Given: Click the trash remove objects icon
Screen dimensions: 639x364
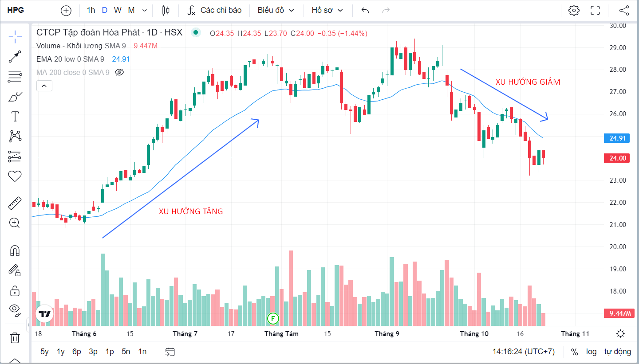Looking at the screenshot, I should [x=15, y=338].
